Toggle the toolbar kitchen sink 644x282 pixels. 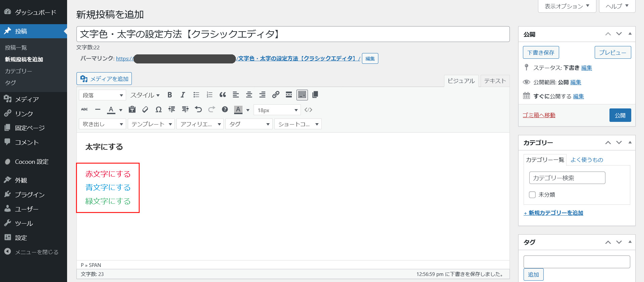click(x=302, y=95)
